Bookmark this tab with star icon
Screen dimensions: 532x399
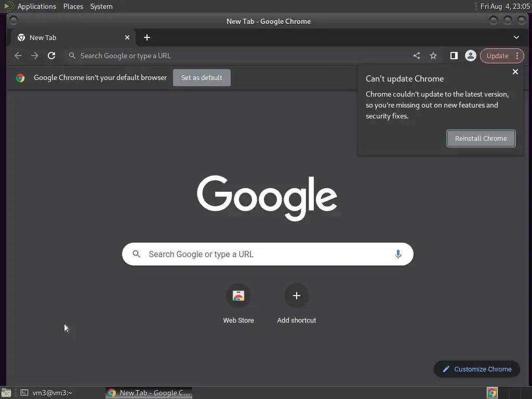433,56
